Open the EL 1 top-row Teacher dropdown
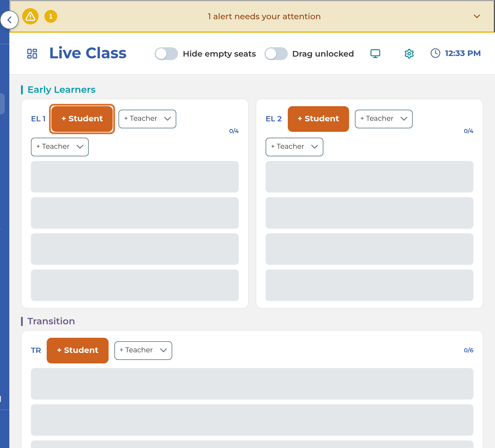The image size is (495, 448). pyautogui.click(x=147, y=119)
